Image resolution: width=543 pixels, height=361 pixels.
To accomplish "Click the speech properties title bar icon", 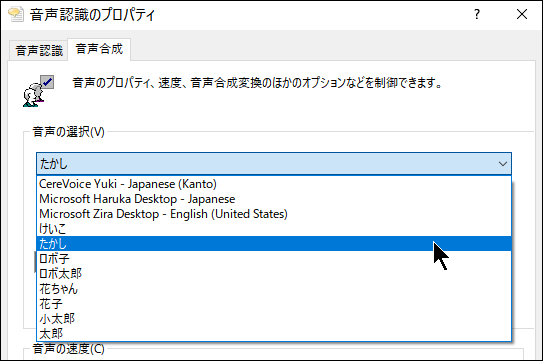I will (x=16, y=15).
